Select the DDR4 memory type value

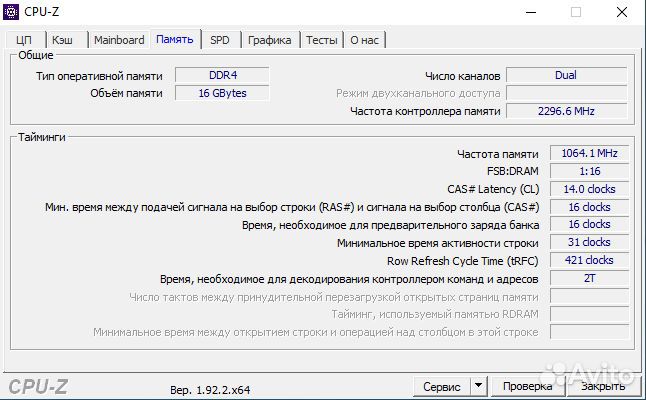222,75
